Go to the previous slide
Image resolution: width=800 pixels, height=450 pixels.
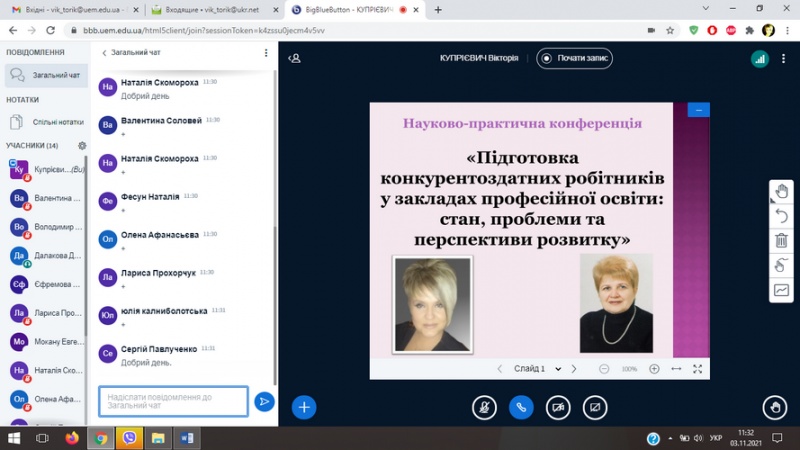click(x=499, y=369)
